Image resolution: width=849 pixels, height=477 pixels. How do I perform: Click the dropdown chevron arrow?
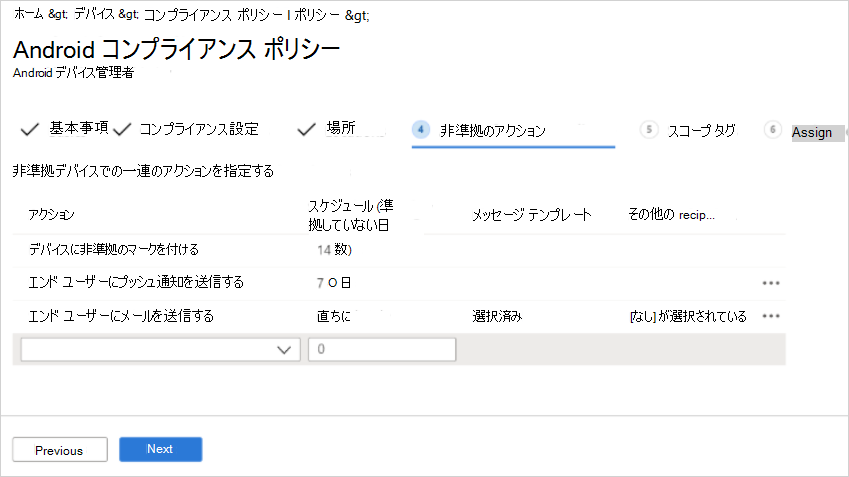pyautogui.click(x=283, y=349)
